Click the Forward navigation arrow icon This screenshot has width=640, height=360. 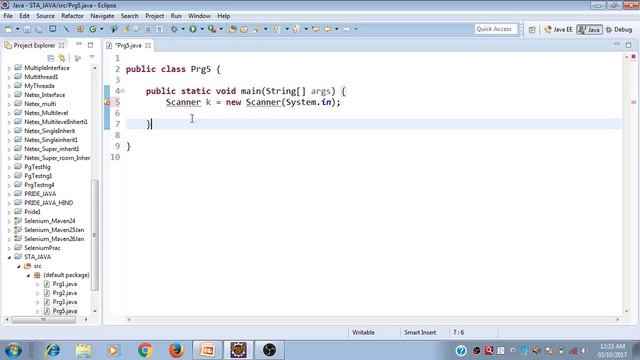[x=347, y=29]
